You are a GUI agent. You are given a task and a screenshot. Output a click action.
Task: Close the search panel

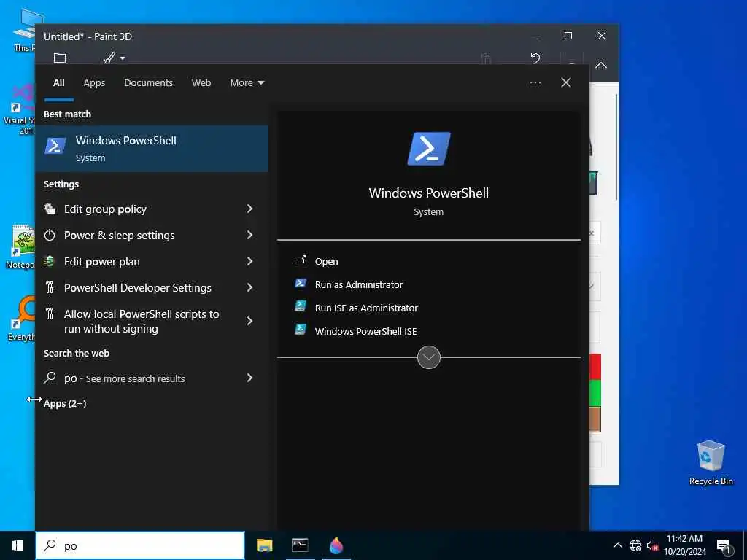click(566, 83)
